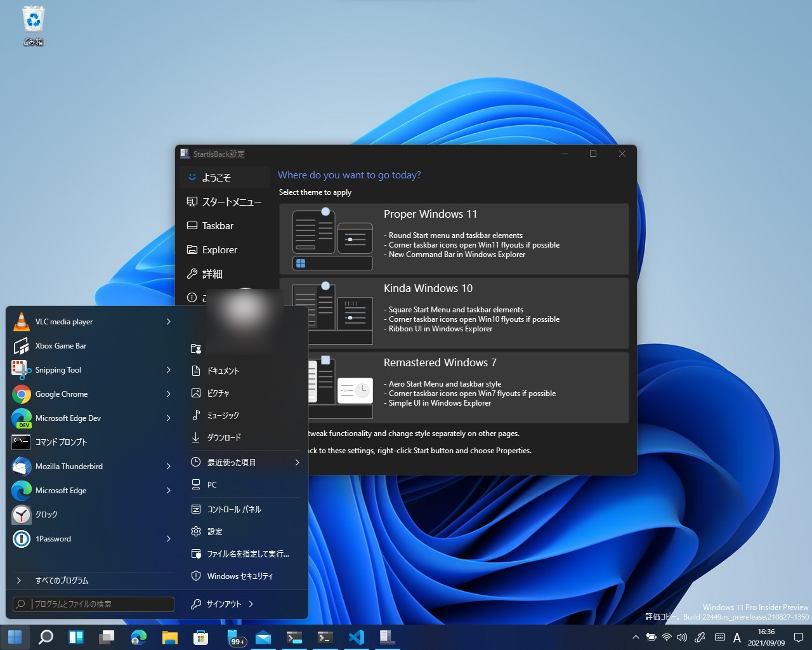
Task: Expand the Microsoft Edge Dev jump list arrow
Action: click(x=168, y=418)
